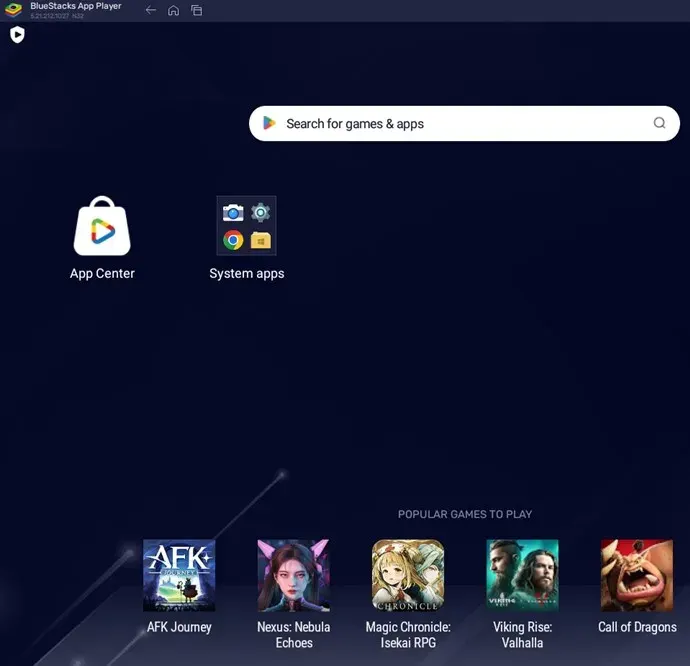The image size is (690, 666).
Task: Click the Google Play logo in search bar
Action: (x=269, y=123)
